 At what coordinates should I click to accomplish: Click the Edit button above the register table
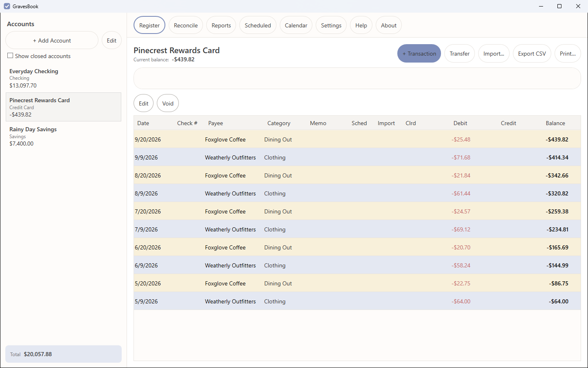click(x=144, y=103)
